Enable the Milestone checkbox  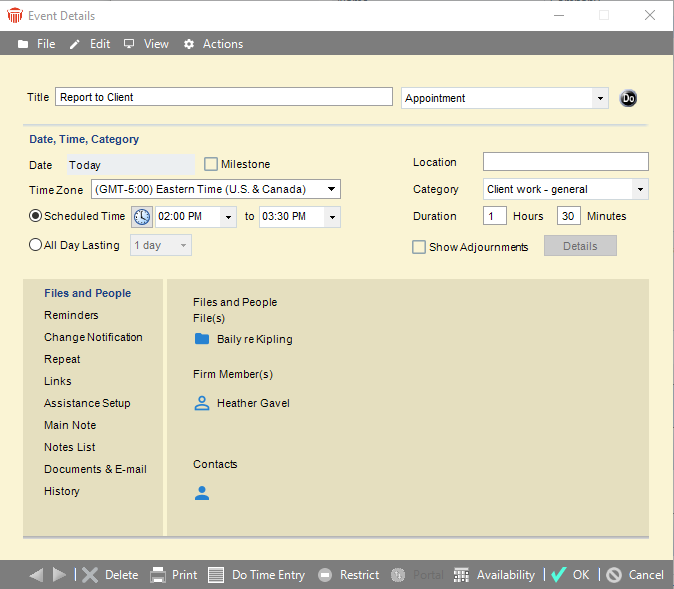point(211,164)
